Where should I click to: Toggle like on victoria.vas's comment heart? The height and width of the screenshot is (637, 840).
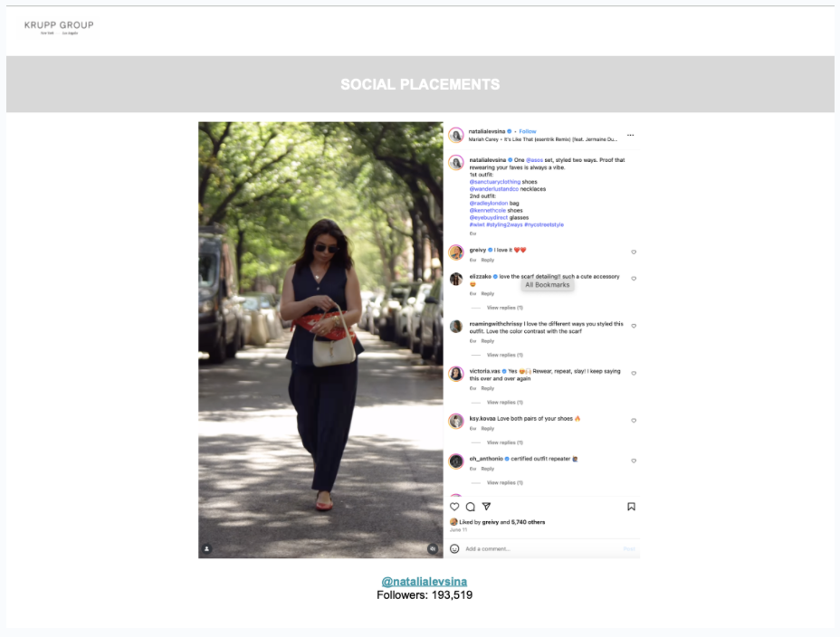coord(635,372)
